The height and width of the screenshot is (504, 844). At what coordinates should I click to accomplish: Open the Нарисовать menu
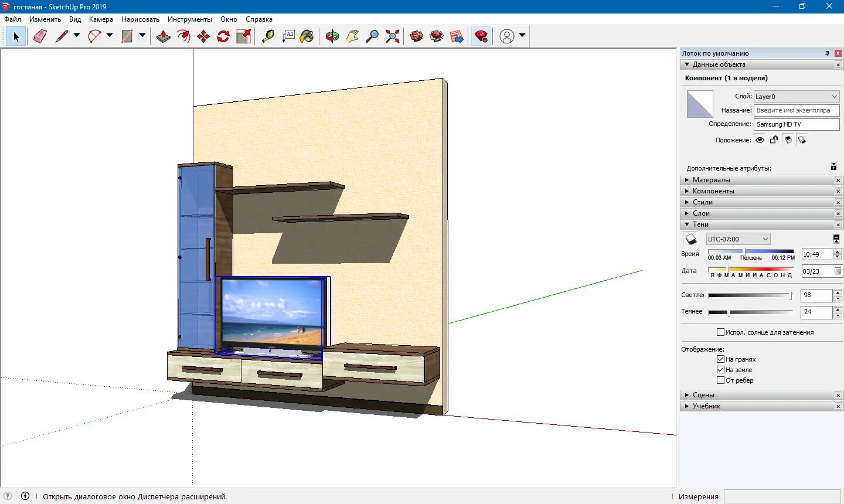pos(140,19)
